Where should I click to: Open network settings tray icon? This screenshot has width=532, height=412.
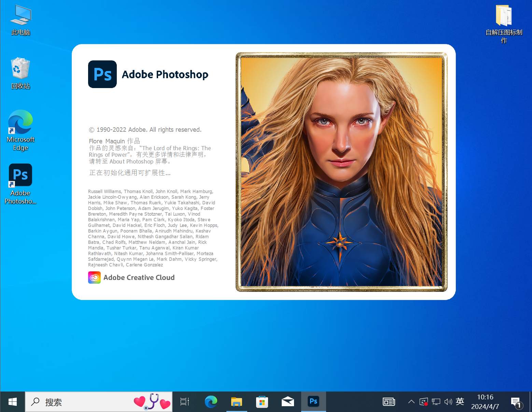click(436, 402)
